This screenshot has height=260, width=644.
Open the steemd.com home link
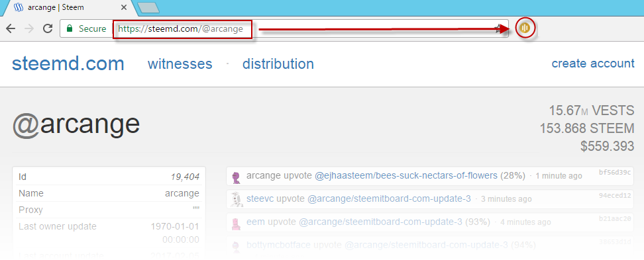[68, 64]
